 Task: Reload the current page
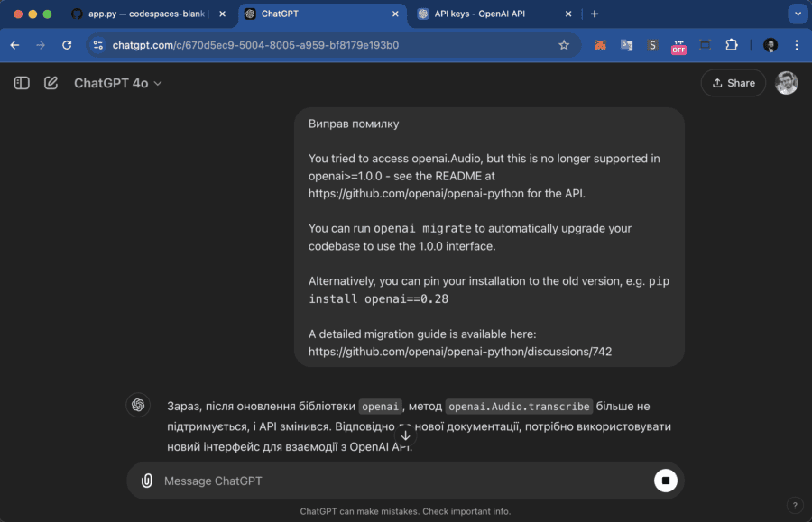67,45
